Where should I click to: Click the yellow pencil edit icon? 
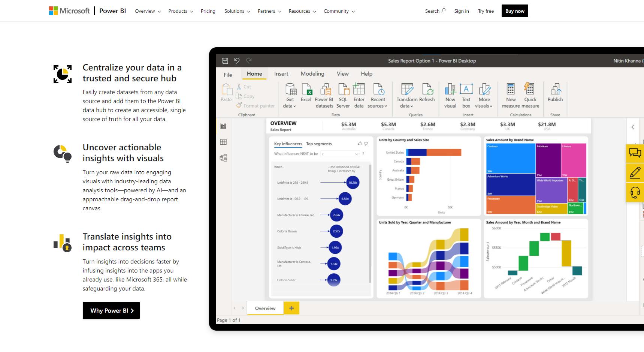(x=635, y=173)
